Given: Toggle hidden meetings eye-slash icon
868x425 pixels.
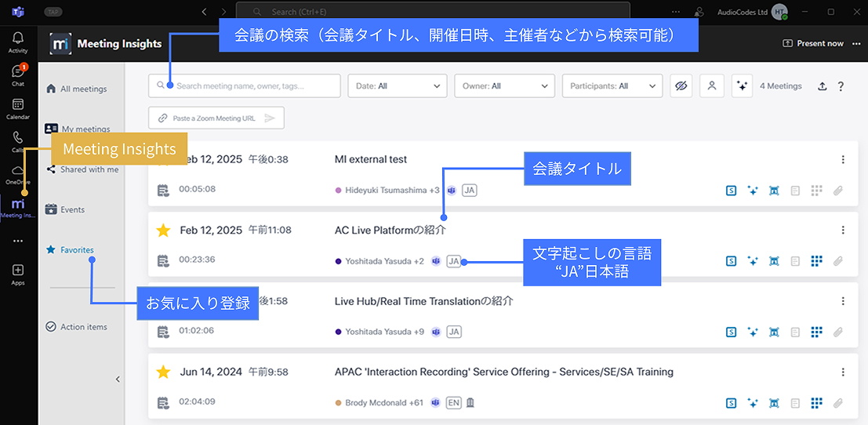Looking at the screenshot, I should tap(681, 86).
